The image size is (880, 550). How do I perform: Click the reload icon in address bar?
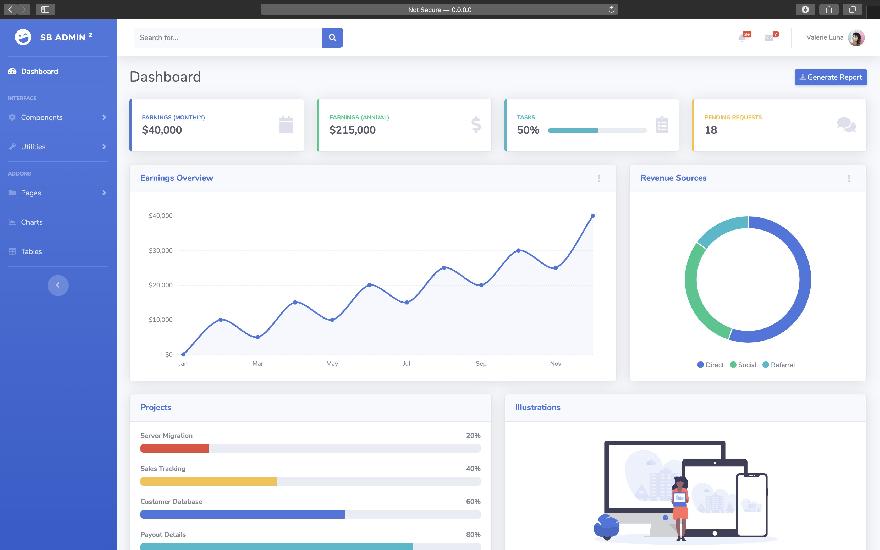(x=611, y=10)
